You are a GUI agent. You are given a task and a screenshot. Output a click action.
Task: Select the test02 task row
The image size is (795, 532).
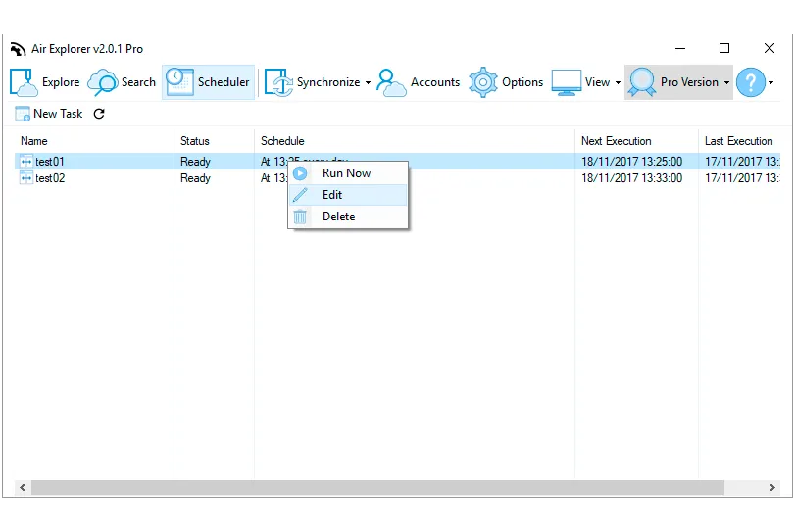(x=398, y=178)
